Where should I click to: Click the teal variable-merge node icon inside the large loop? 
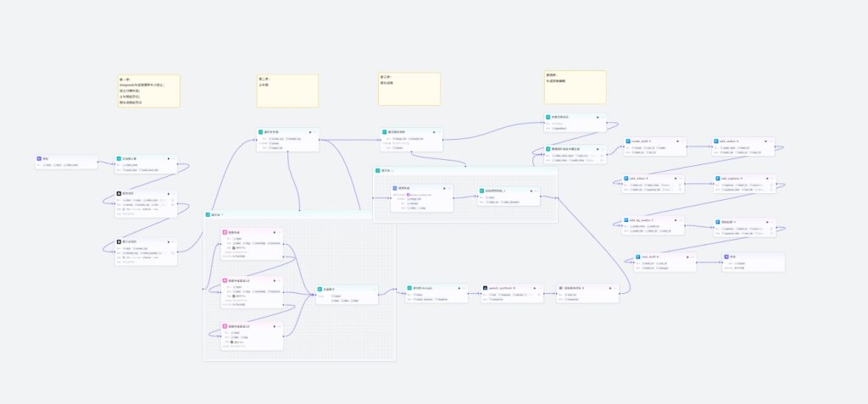(320, 289)
